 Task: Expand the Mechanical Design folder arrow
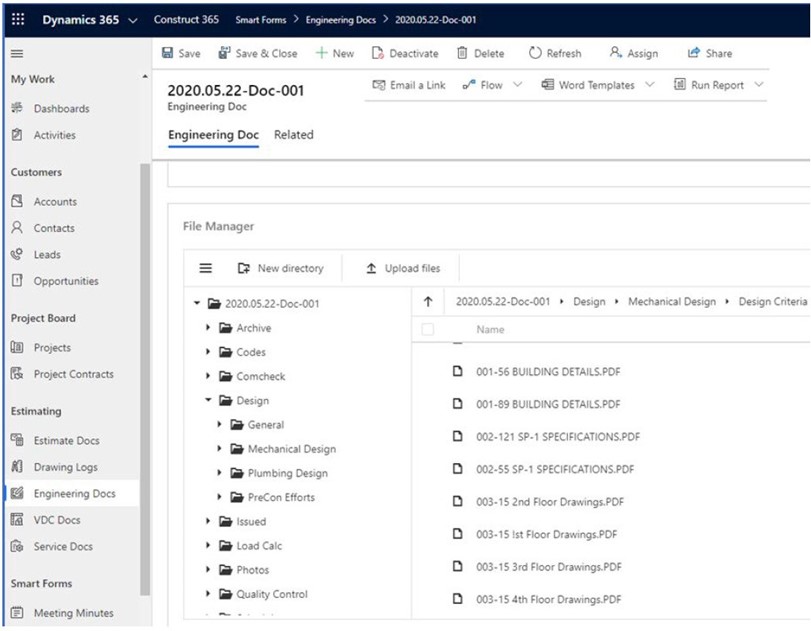pyautogui.click(x=219, y=448)
